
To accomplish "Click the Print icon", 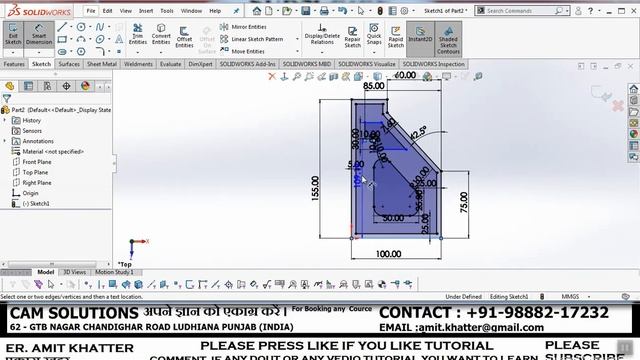I will [324, 11].
